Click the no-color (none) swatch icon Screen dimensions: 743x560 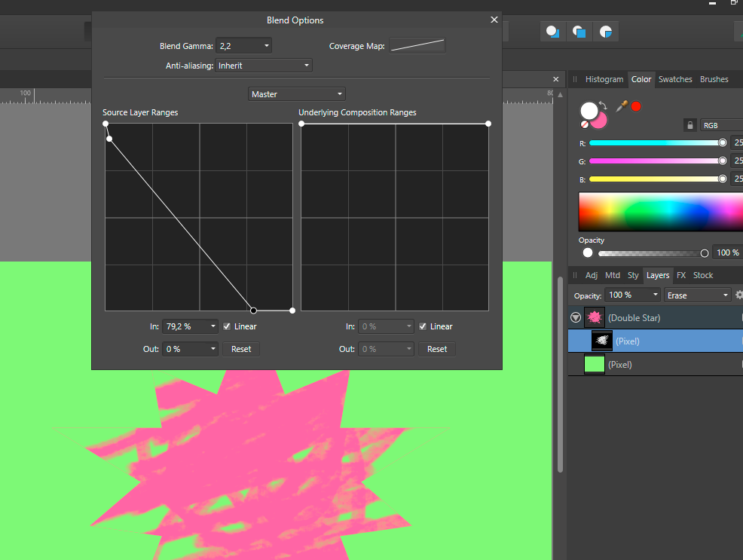(585, 124)
